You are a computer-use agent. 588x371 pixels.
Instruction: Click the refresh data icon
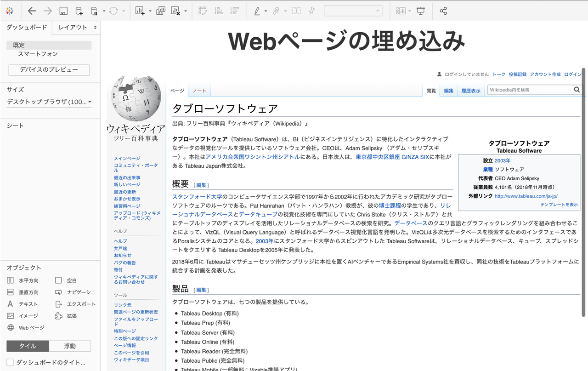[113, 11]
